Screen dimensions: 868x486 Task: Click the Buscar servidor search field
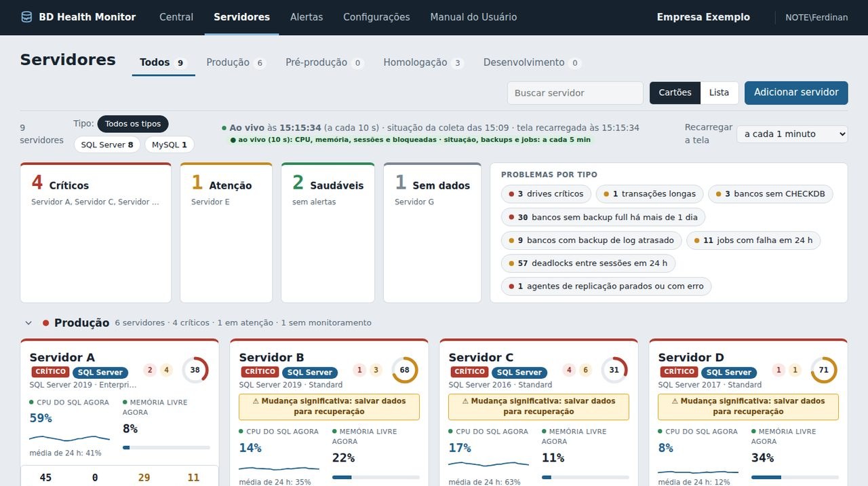pos(575,93)
